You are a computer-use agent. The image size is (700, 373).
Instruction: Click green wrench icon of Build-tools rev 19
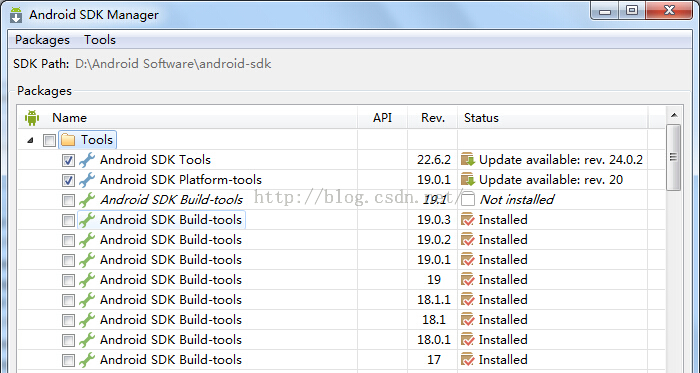(87, 280)
